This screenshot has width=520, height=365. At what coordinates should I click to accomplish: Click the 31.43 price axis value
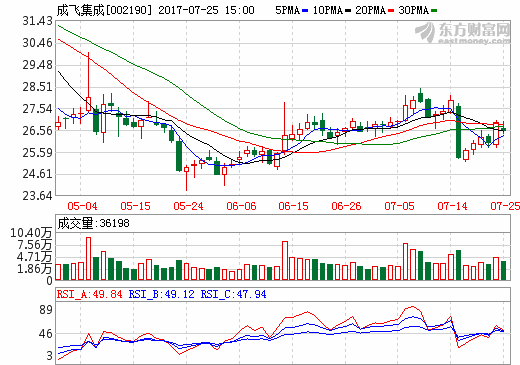pyautogui.click(x=38, y=21)
